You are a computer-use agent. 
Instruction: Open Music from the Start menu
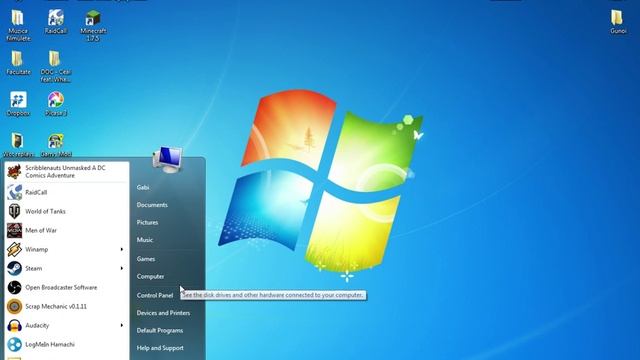(144, 240)
